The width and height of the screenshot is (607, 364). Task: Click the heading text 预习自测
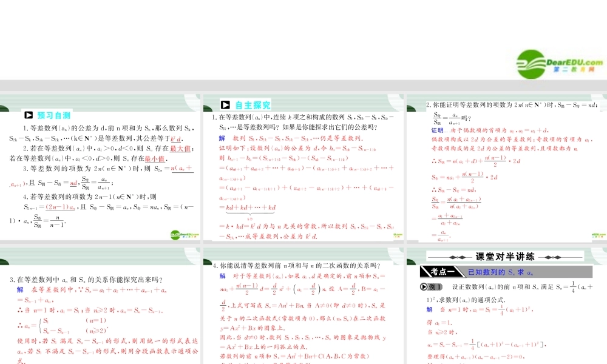click(x=54, y=115)
